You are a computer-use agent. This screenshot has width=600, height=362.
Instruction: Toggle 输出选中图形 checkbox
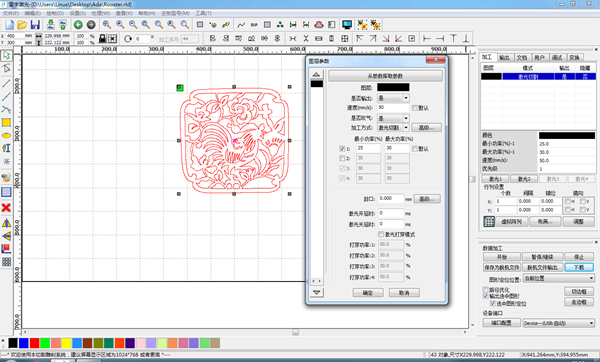point(486,296)
